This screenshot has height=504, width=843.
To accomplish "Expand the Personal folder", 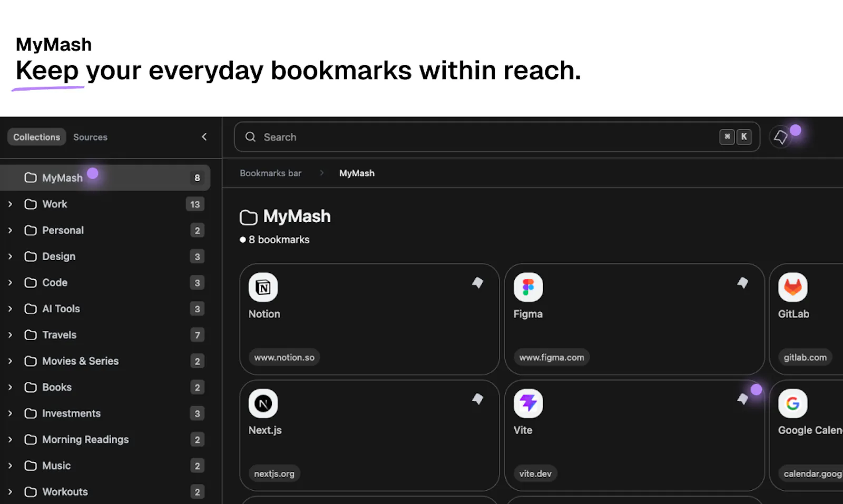I will [10, 231].
